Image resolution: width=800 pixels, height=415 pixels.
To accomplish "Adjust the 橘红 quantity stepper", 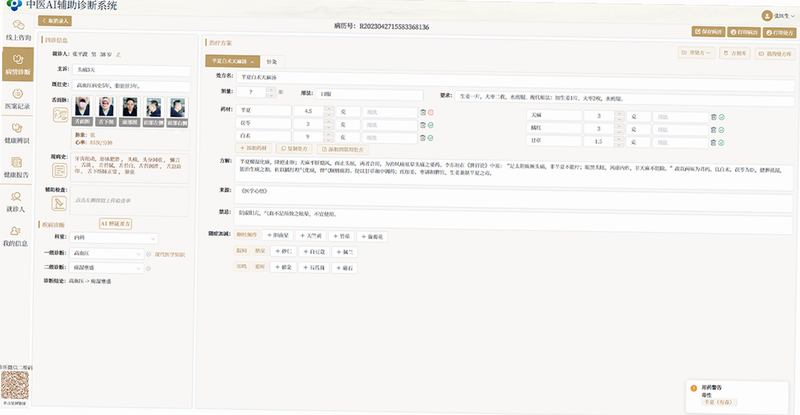I will tap(619, 129).
